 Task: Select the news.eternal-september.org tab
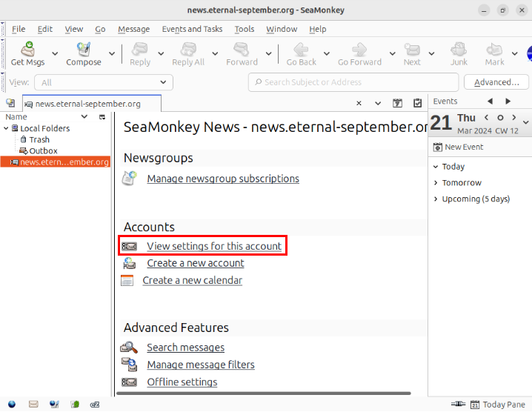[92, 104]
